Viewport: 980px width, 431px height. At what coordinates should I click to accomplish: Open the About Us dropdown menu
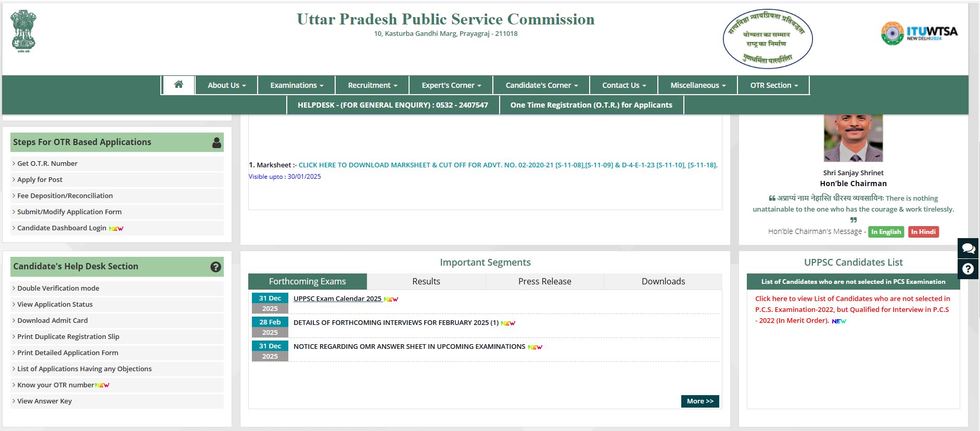(x=226, y=85)
